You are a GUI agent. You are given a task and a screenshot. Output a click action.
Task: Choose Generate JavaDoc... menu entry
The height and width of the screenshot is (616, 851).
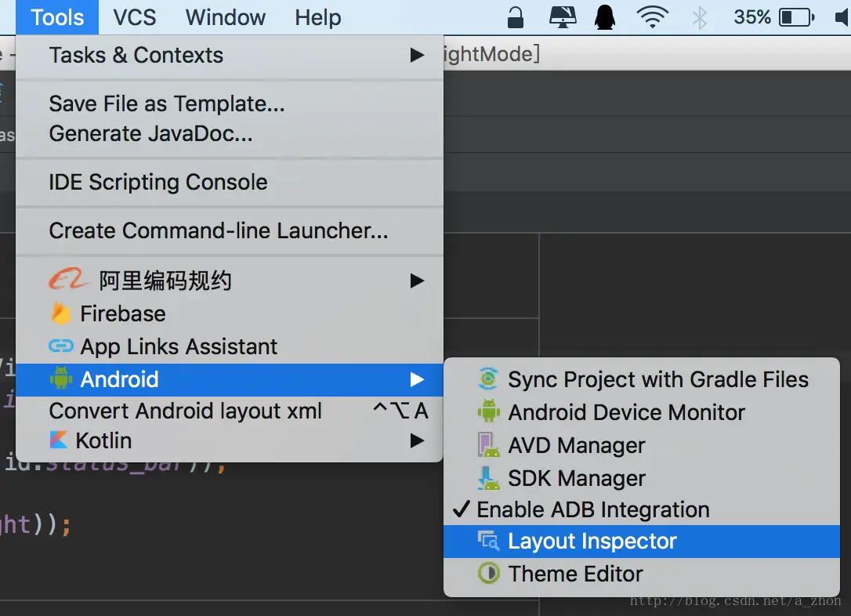(150, 134)
